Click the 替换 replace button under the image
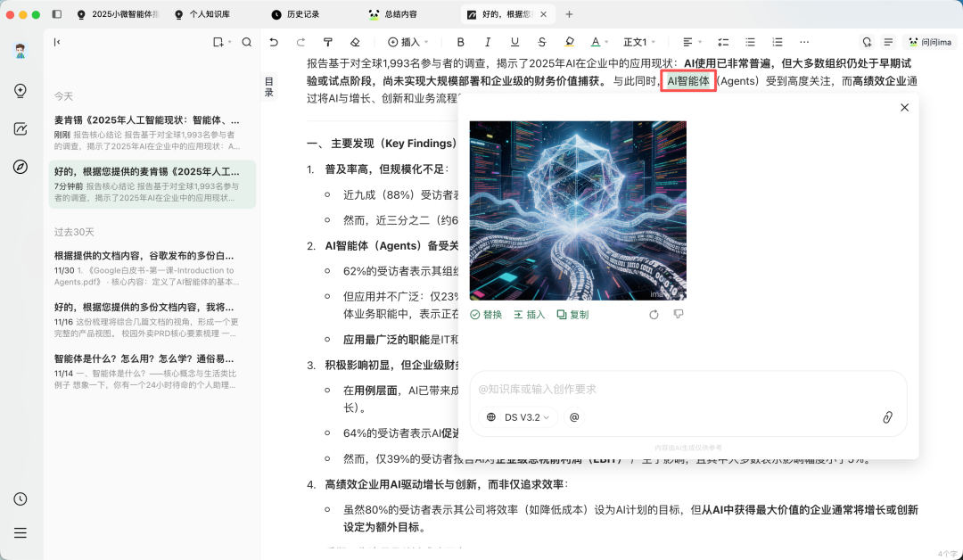The image size is (963, 560). click(485, 314)
